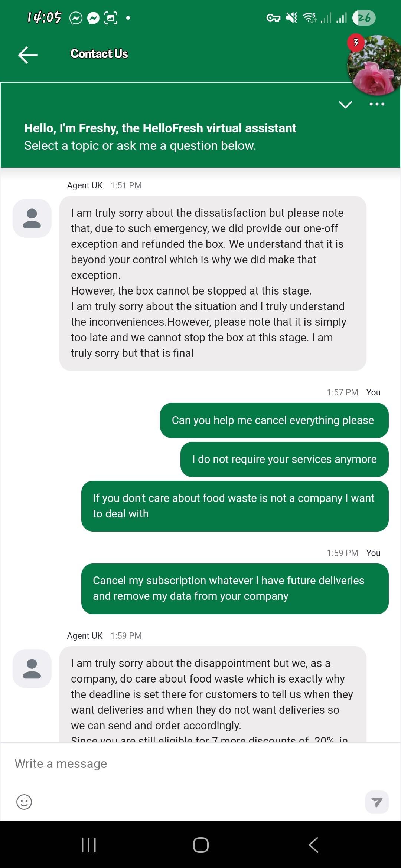Tap agent's 1:59 PM reply about deadline
Viewport: 401px width, 868px height.
(x=213, y=694)
